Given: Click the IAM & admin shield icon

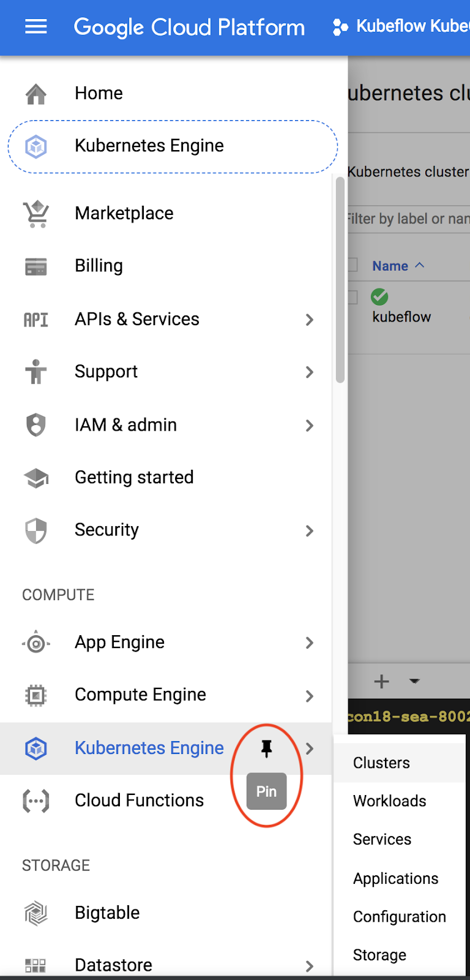Looking at the screenshot, I should [36, 425].
